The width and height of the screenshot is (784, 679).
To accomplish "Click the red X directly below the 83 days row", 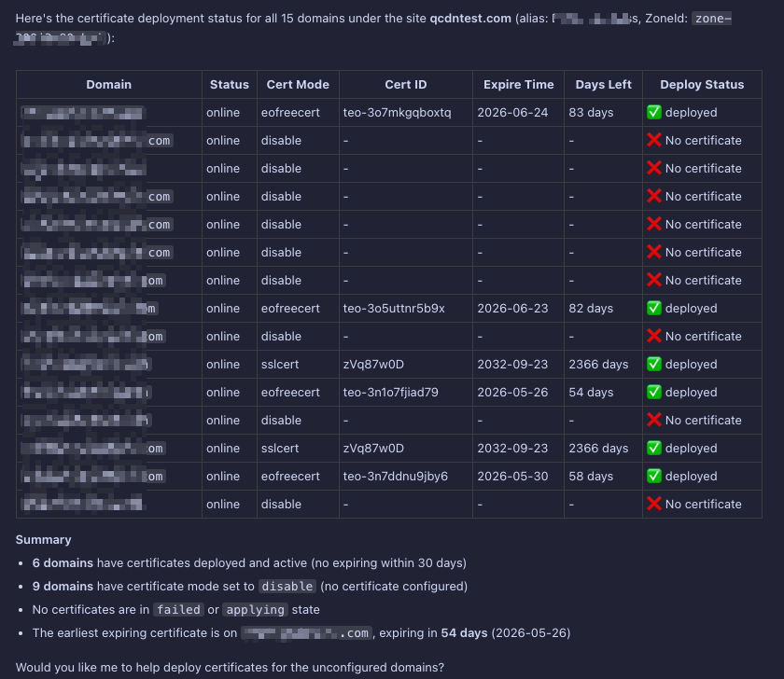I will point(654,141).
